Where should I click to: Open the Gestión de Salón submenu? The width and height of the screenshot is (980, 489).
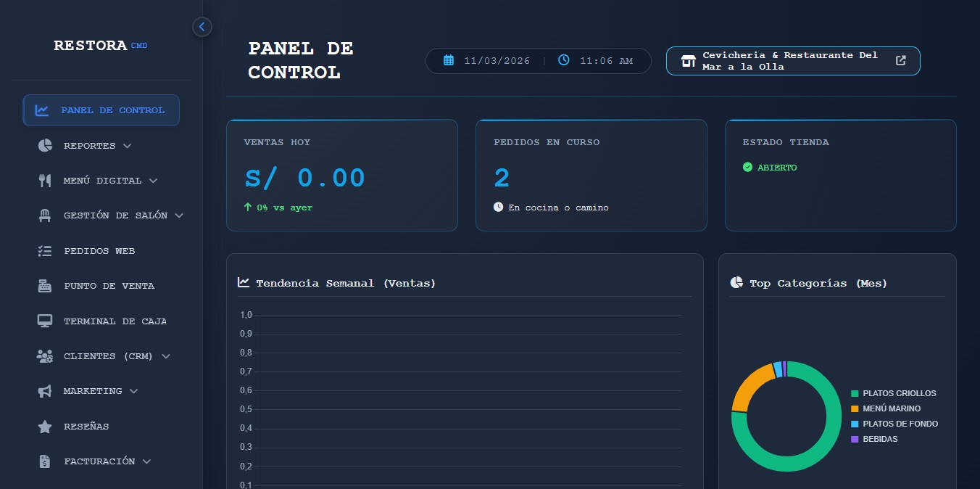point(178,215)
